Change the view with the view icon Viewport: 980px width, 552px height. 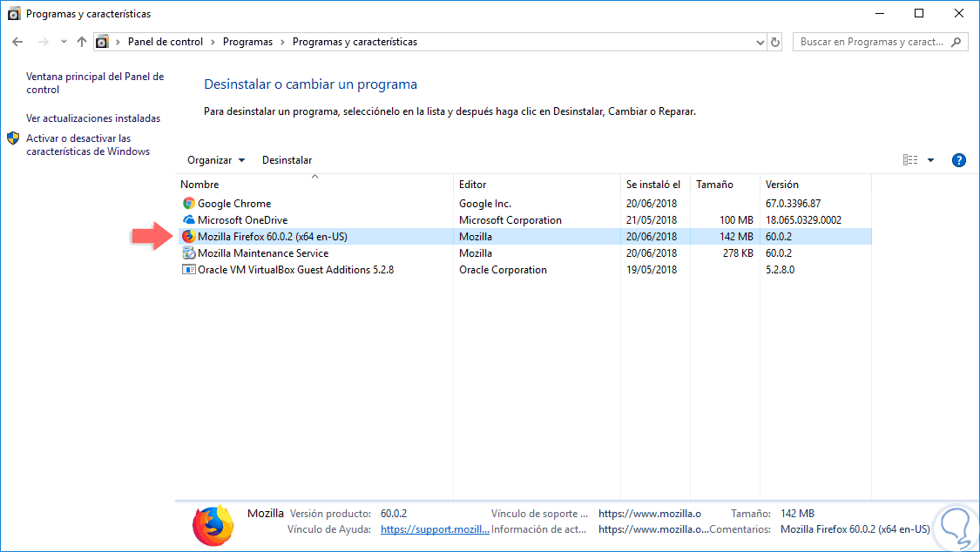pyautogui.click(x=910, y=160)
